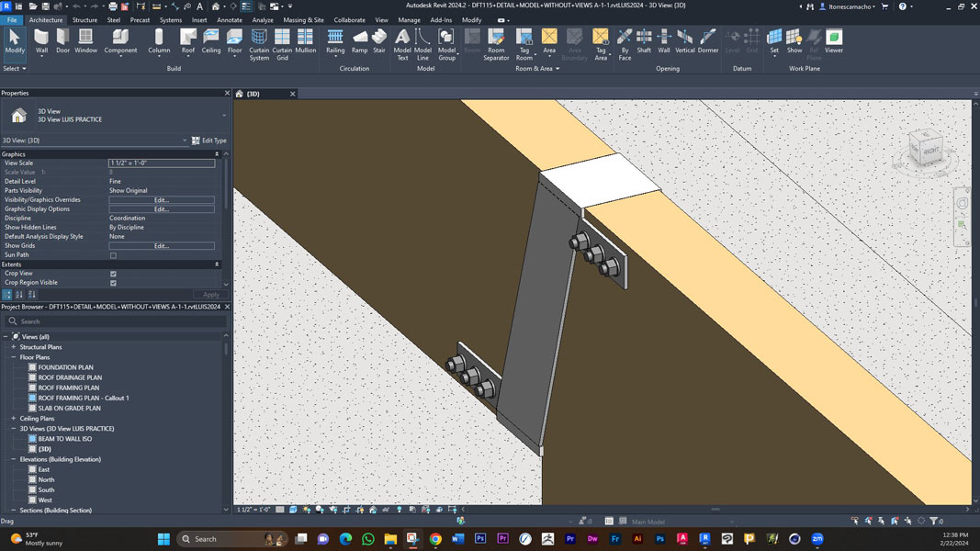The width and height of the screenshot is (980, 551).
Task: Expand the Ceiling Plans tree node
Action: click(x=14, y=419)
